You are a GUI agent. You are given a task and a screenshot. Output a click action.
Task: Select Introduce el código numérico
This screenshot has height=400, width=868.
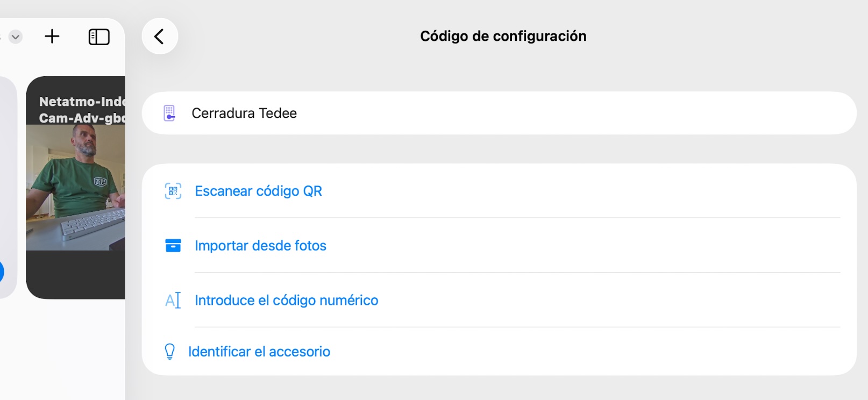tap(286, 300)
